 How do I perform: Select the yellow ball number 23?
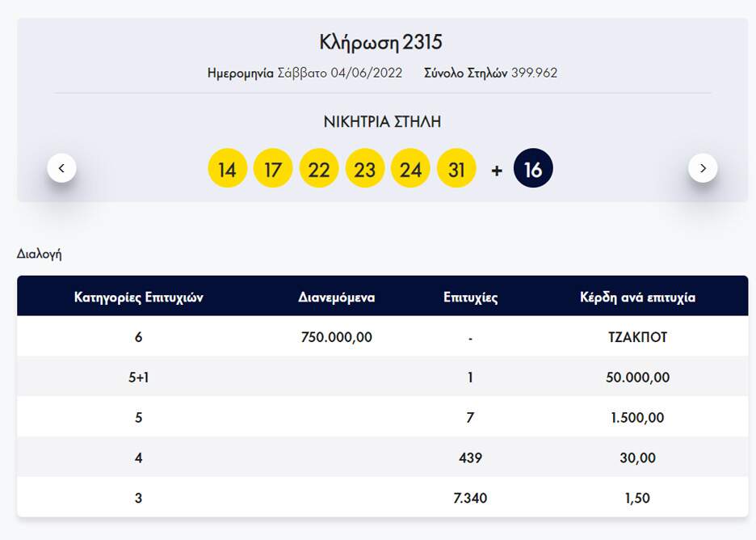click(x=365, y=169)
